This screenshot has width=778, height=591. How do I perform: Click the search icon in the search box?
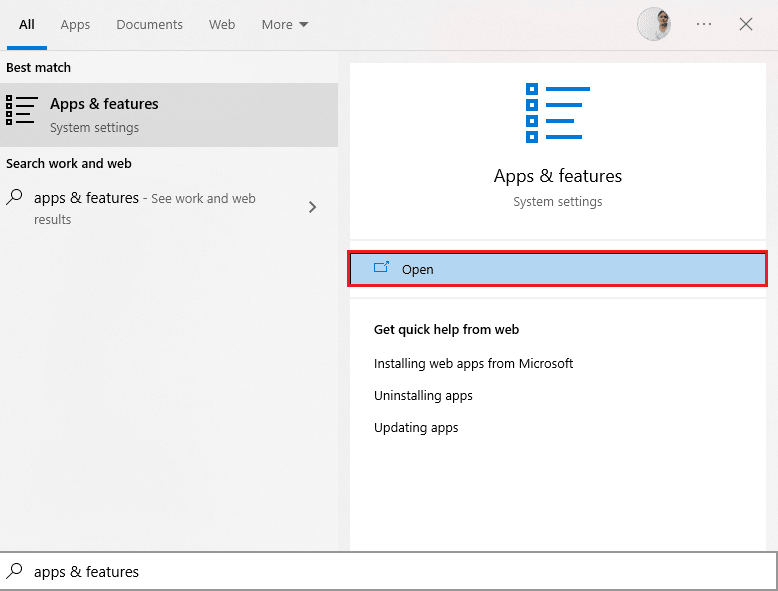pyautogui.click(x=15, y=571)
